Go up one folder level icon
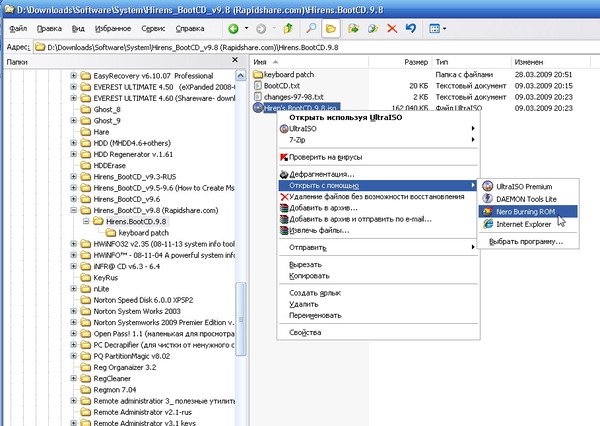 [x=288, y=28]
